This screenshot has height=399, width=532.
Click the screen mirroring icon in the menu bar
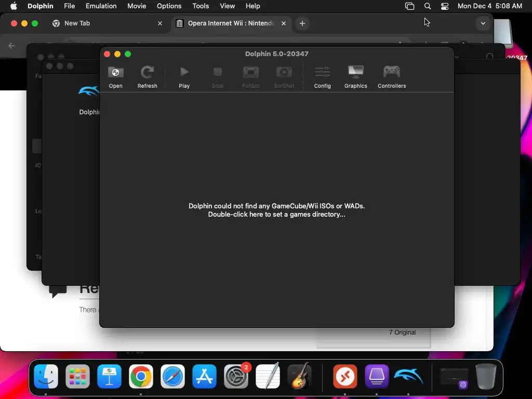pos(410,6)
